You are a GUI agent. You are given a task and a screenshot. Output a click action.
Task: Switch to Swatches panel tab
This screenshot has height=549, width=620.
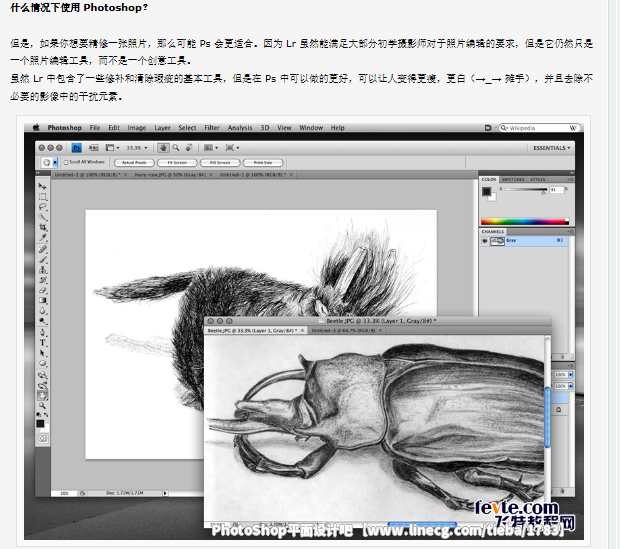[513, 180]
